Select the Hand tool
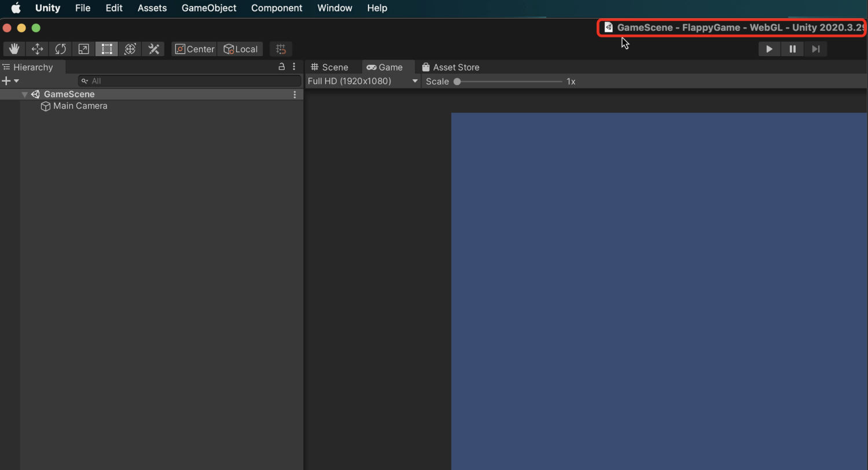The image size is (868, 470). click(x=14, y=49)
